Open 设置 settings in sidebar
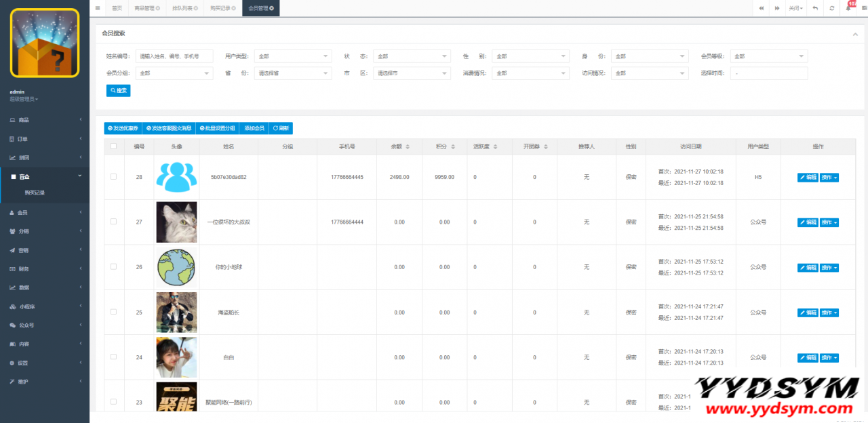 [23, 363]
